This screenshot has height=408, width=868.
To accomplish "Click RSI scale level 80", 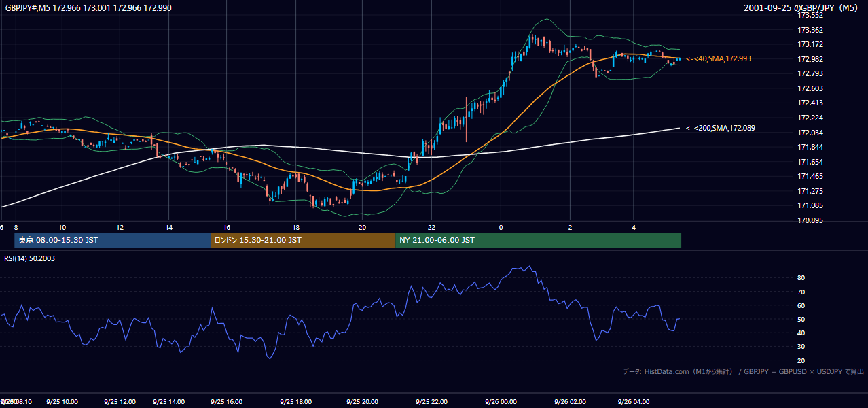I will [x=801, y=278].
